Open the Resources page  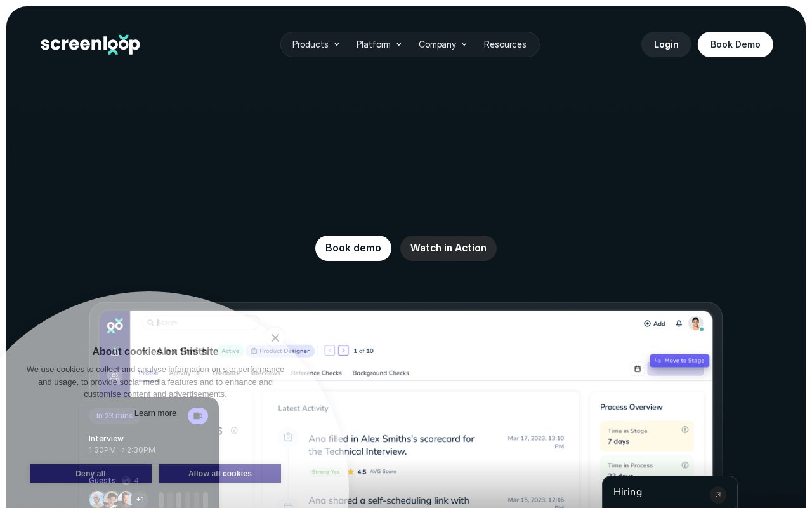tap(505, 44)
